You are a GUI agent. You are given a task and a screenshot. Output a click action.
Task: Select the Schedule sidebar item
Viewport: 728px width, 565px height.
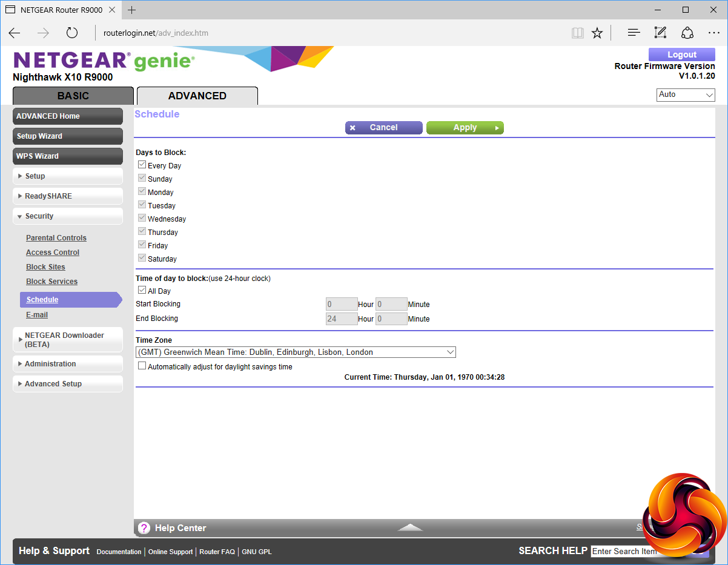71,300
